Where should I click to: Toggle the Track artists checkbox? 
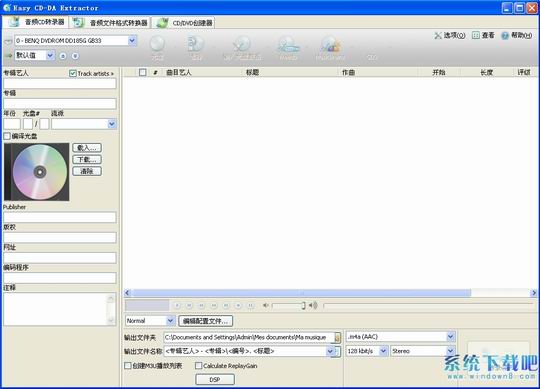73,73
